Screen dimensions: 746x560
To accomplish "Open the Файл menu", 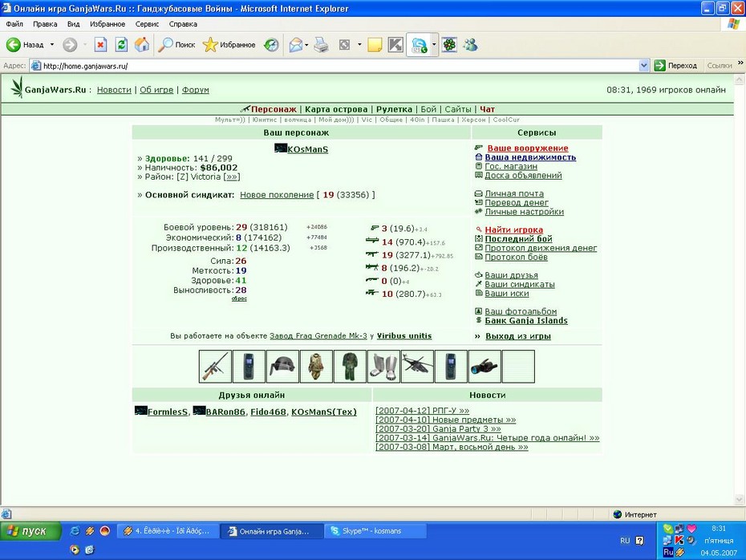I will pos(14,24).
